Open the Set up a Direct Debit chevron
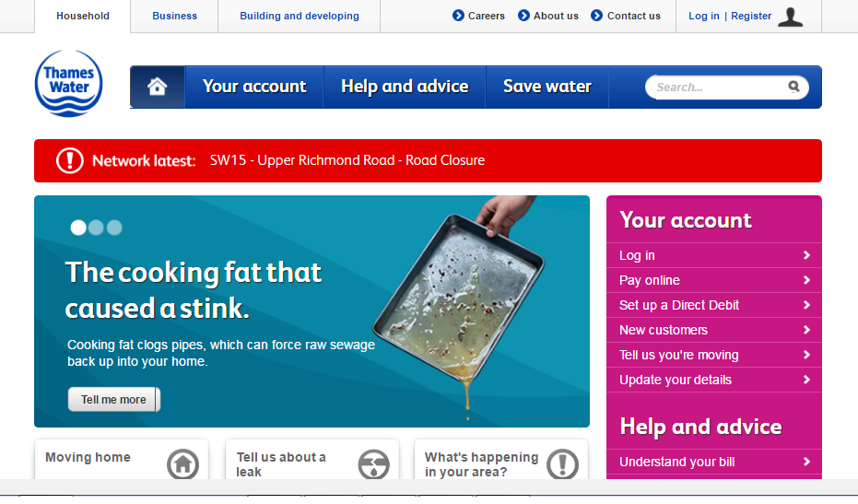The height and width of the screenshot is (504, 858). [x=806, y=305]
